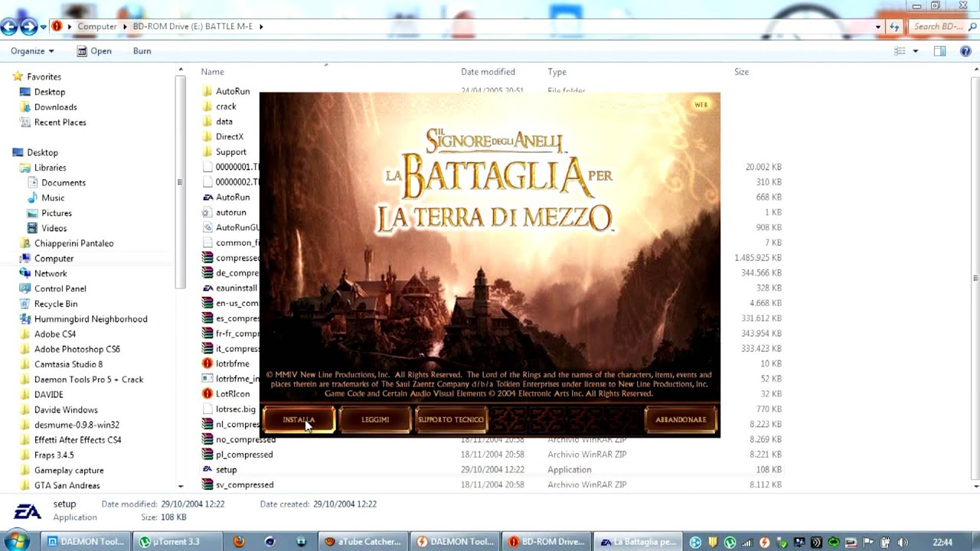This screenshot has width=980, height=551.
Task: Select Network in the navigation pane
Action: click(50, 273)
